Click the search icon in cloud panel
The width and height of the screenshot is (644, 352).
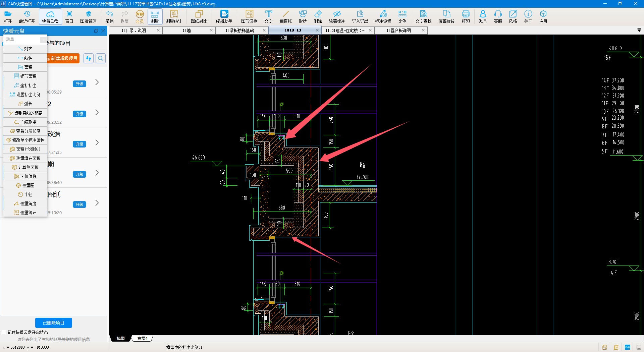(x=101, y=58)
